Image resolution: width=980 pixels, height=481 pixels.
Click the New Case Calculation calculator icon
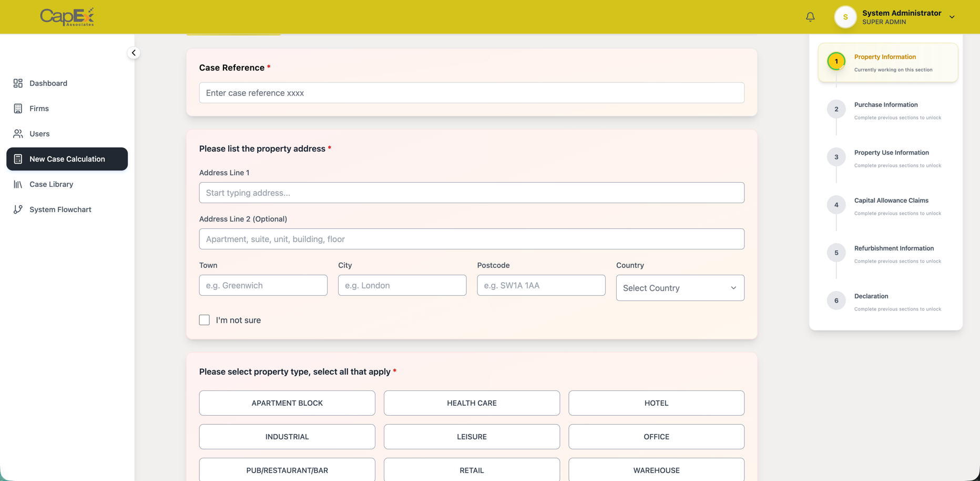17,158
